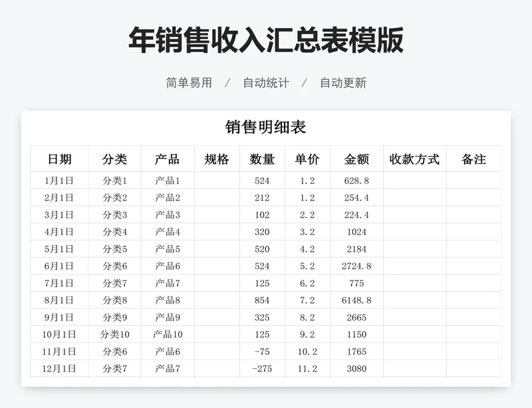Select the 分类 column header

coord(114,159)
